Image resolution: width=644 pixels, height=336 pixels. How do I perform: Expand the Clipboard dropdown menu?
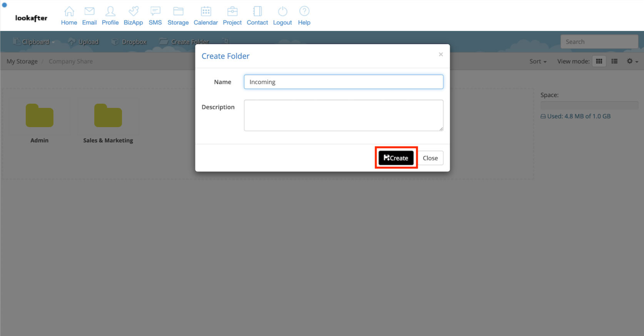(x=34, y=42)
